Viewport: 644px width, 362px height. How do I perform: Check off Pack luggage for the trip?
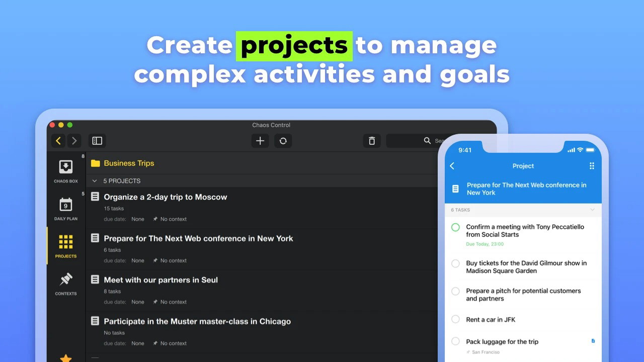455,341
